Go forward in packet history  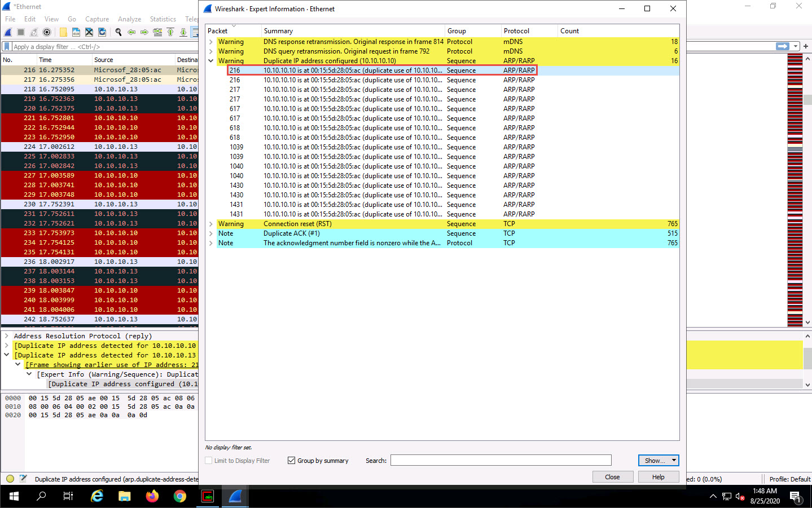[144, 32]
